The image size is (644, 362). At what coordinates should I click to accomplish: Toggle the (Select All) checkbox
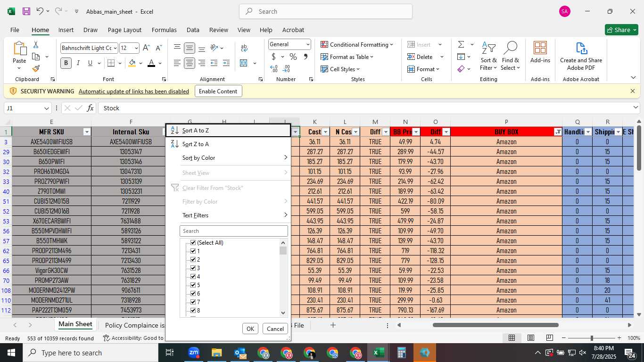193,243
